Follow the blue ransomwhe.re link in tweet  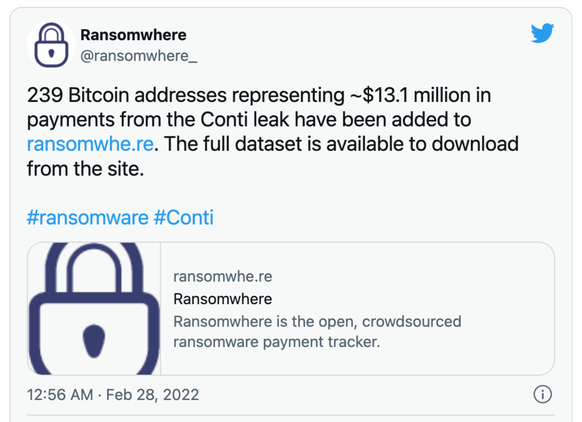click(x=90, y=144)
